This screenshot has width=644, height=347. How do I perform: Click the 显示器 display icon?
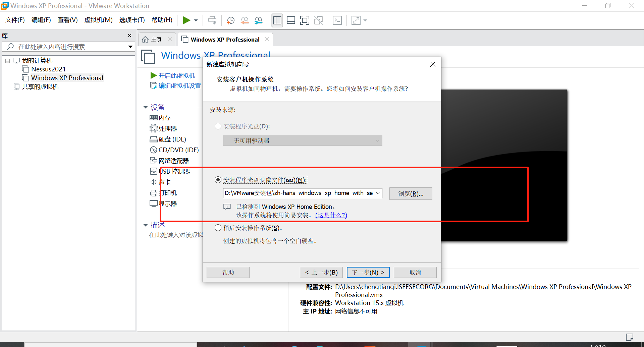(153, 204)
